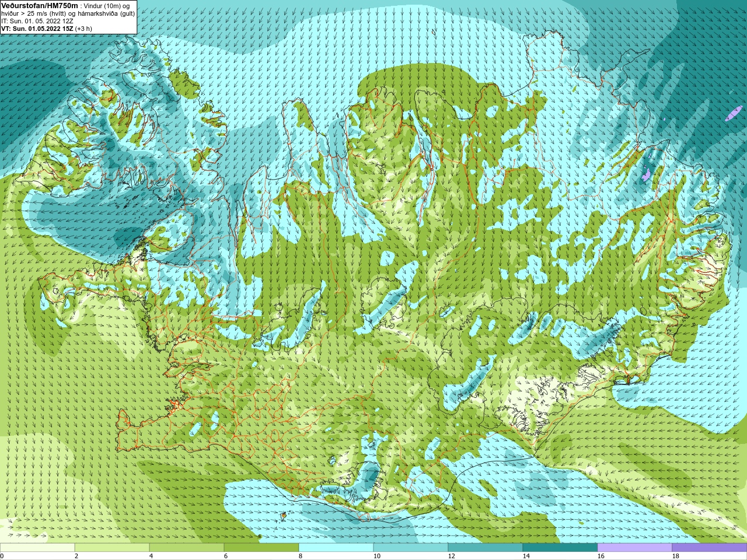Click the "Veðurstofan/HM750m" title text
Viewport: 747px width, 560px height.
pyautogui.click(x=39, y=5)
